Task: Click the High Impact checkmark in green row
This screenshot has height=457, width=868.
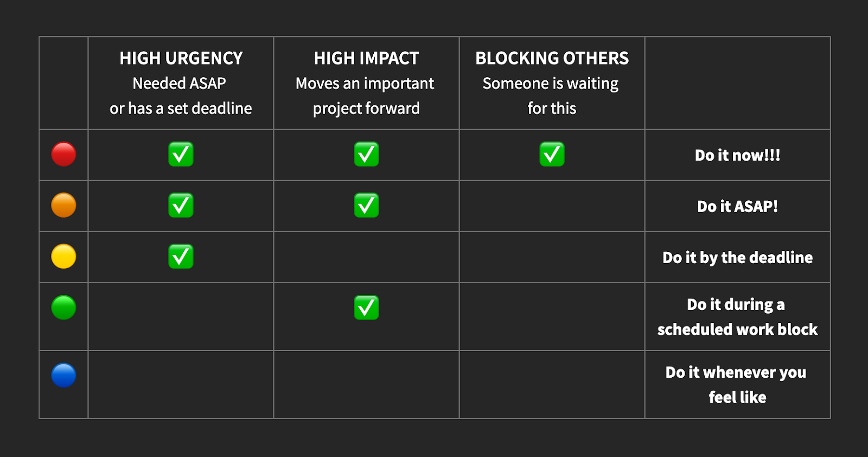Action: (x=366, y=308)
